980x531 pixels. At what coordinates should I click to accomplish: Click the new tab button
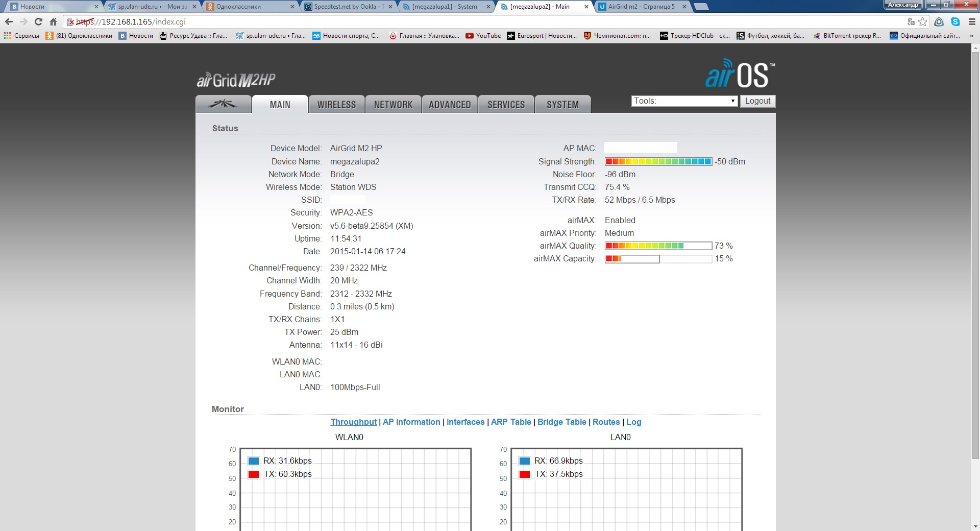(702, 7)
